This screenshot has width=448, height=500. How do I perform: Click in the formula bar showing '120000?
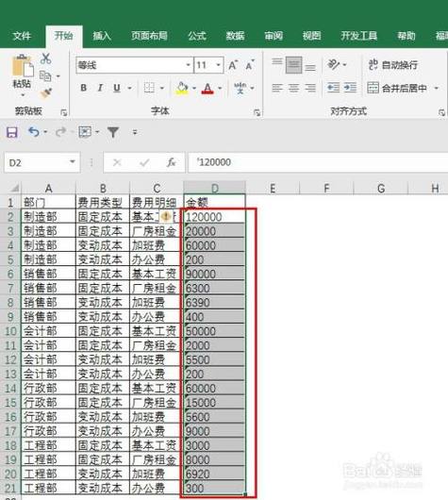pyautogui.click(x=318, y=162)
